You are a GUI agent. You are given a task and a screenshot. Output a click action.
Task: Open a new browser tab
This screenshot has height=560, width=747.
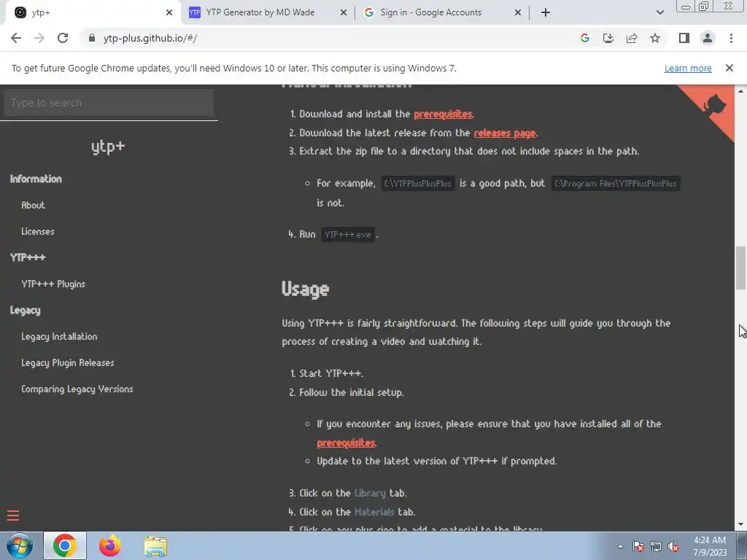coord(546,13)
